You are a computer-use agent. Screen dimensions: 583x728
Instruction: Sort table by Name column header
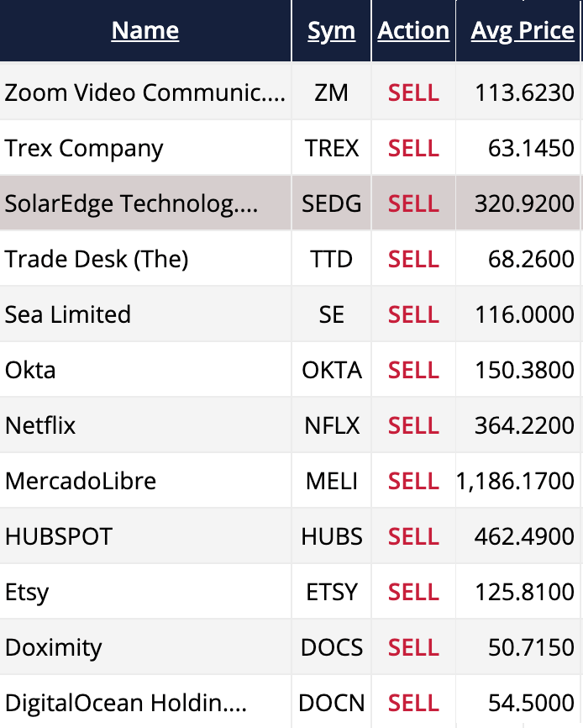[144, 31]
